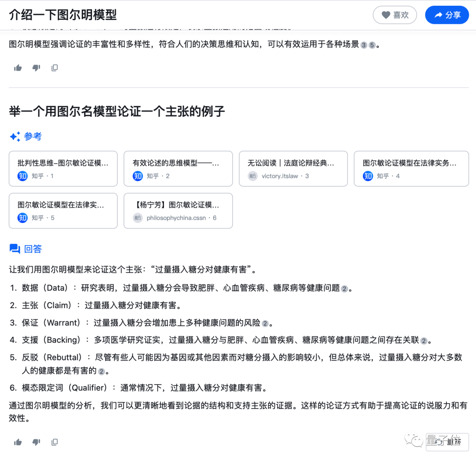Click the sentence 让我们用图尔明模型来论证这个主张
Screen dimensions: 476x461
133,269
